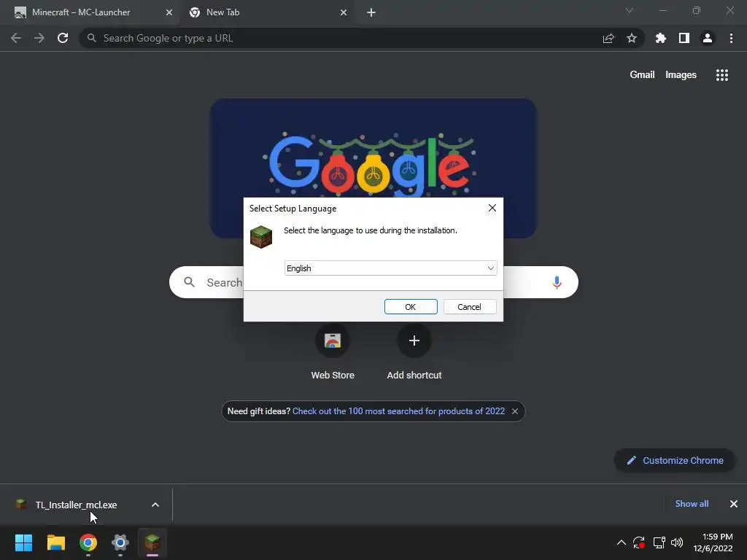
Task: Open the Extensions puzzle icon
Action: 661,38
